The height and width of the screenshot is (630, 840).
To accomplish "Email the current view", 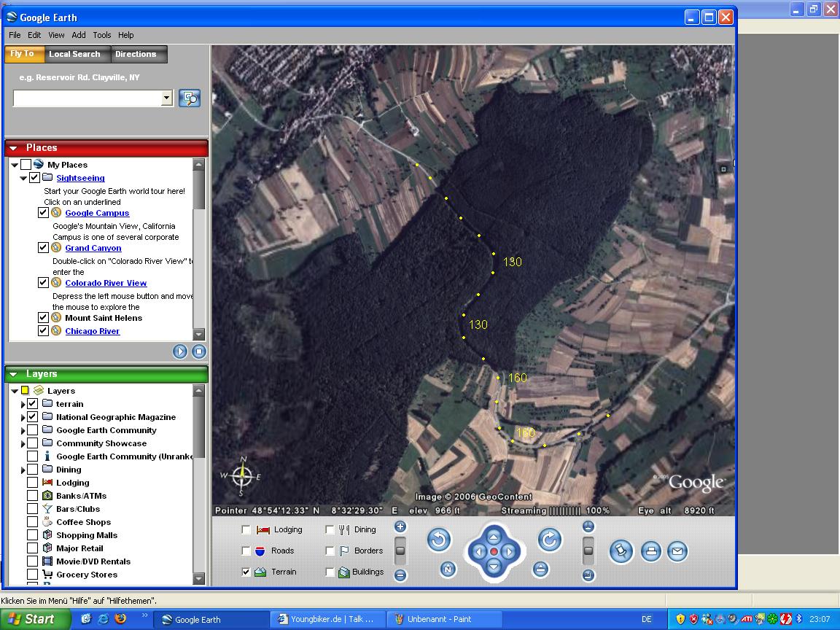I will pos(677,551).
